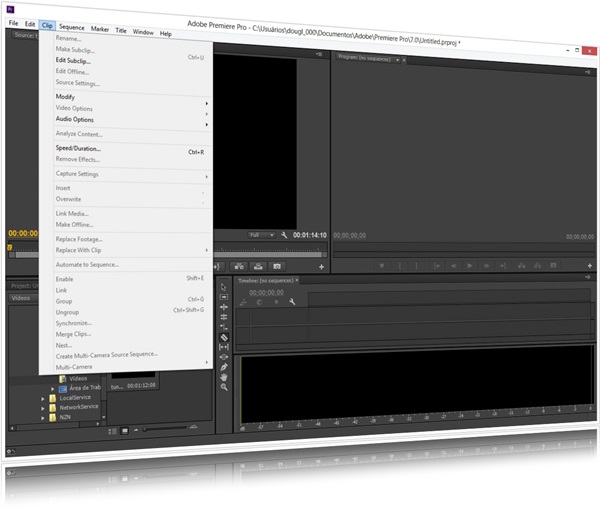Open the Title menu

coord(121,30)
